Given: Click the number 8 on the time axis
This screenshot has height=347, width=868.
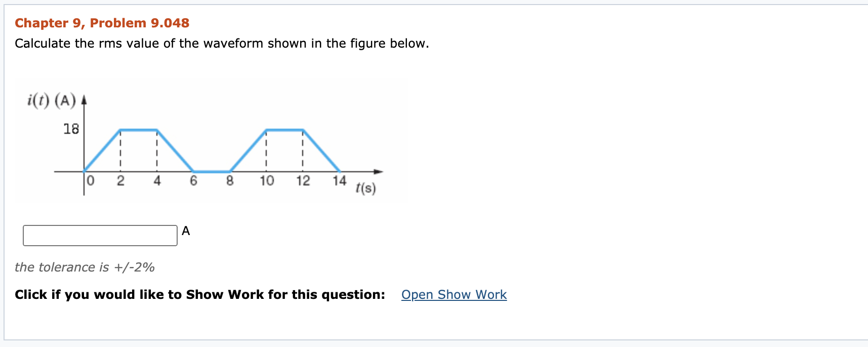Looking at the screenshot, I should point(229,180).
